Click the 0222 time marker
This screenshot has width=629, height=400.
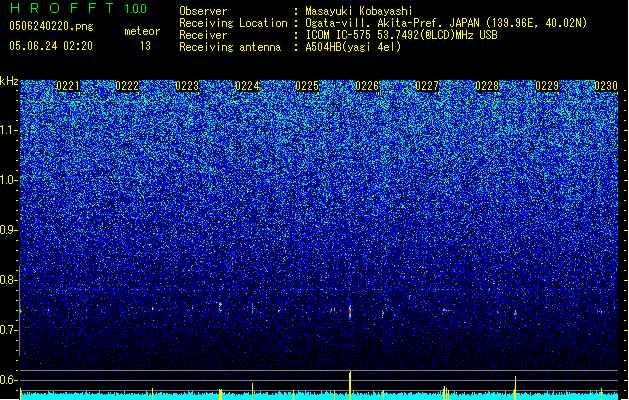click(x=127, y=86)
